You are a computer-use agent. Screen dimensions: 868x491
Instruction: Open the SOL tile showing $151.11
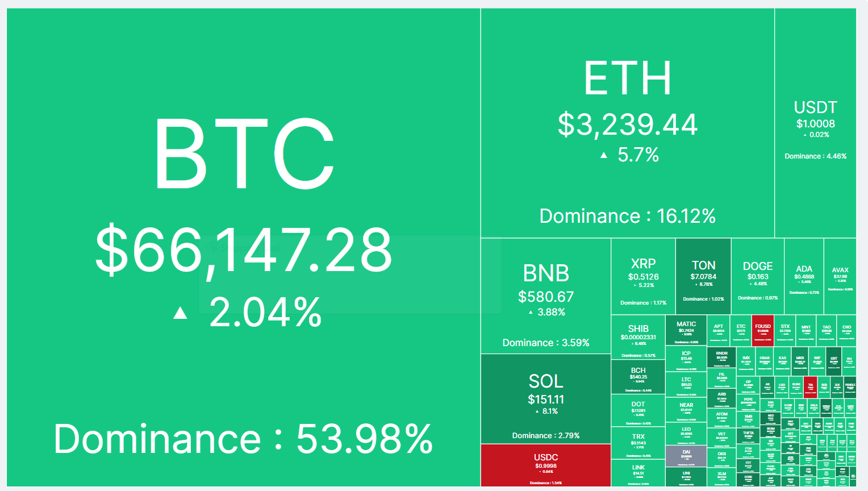click(545, 398)
